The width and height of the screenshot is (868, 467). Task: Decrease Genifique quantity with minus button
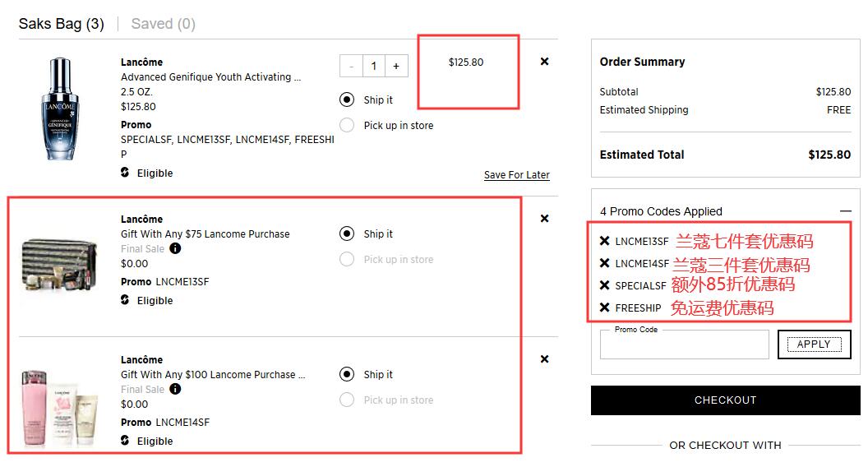(x=352, y=66)
